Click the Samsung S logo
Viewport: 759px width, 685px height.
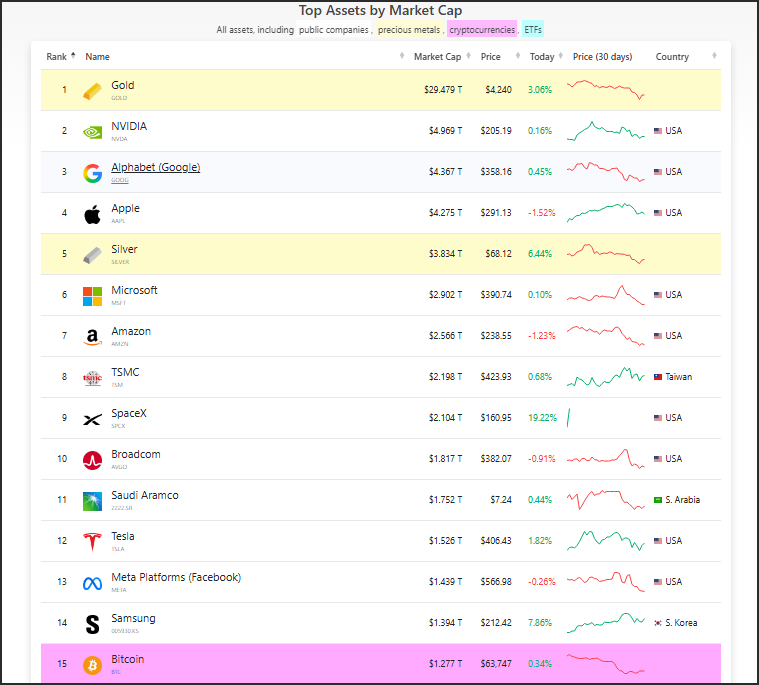point(92,624)
